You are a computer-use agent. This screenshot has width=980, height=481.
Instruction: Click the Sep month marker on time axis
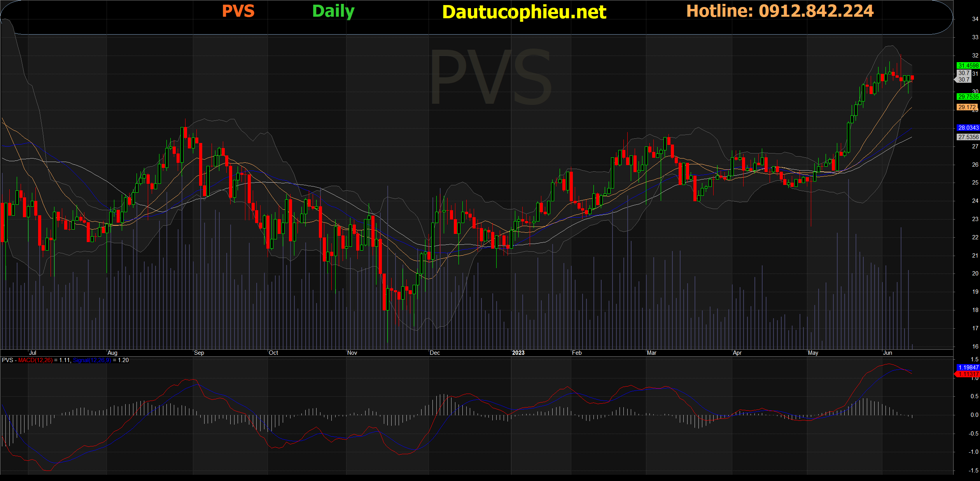pyautogui.click(x=199, y=353)
